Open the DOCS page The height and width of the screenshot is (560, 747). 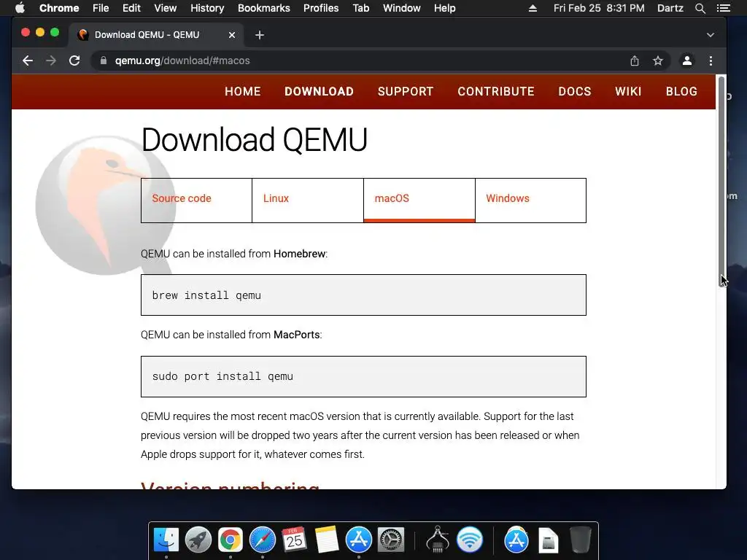click(x=575, y=91)
